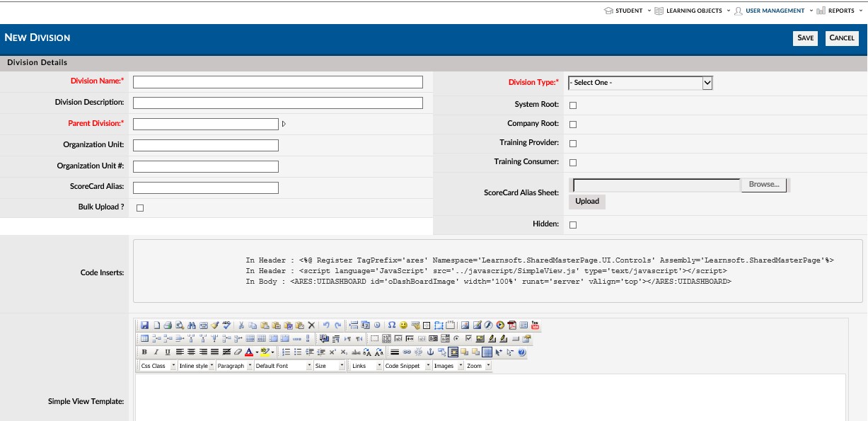Screen dimensions: 868x421
Task: Toggle bold formatting in the editor
Action: [144, 352]
